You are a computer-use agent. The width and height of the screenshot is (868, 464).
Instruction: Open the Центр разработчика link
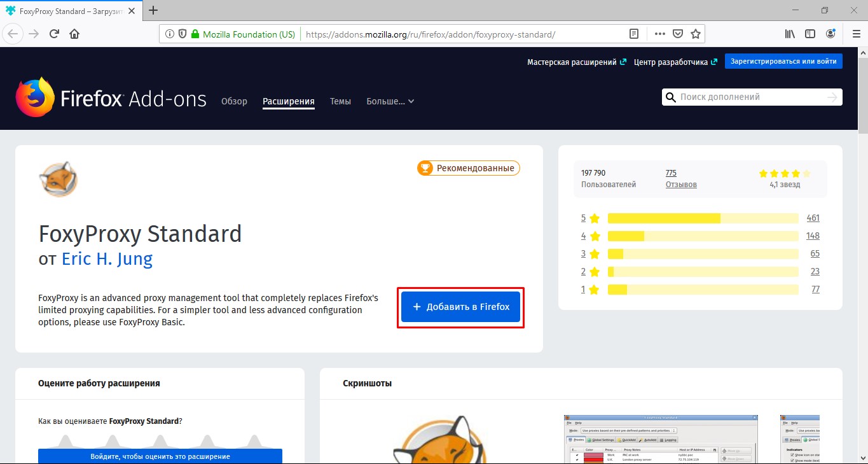[x=676, y=62]
